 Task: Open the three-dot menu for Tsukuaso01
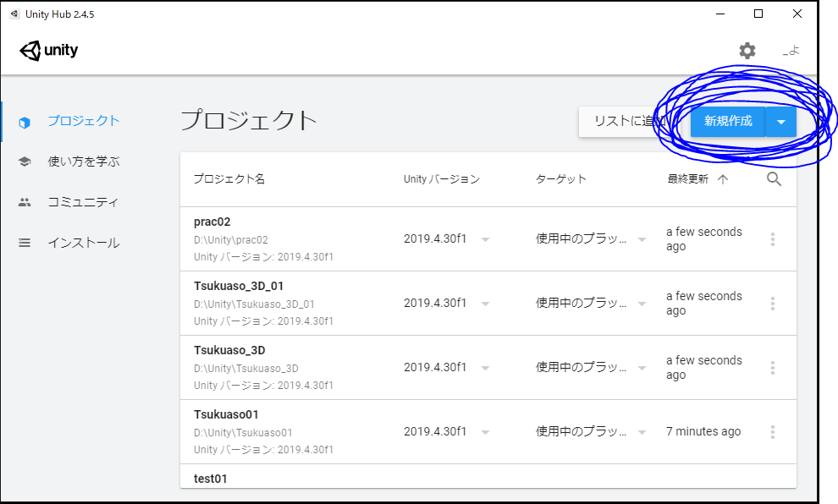tap(773, 431)
